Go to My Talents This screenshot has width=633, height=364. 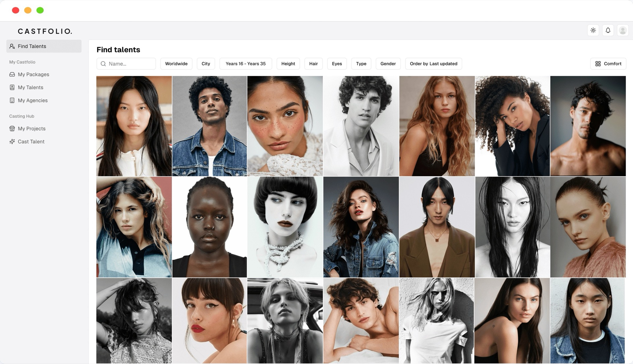coord(30,87)
